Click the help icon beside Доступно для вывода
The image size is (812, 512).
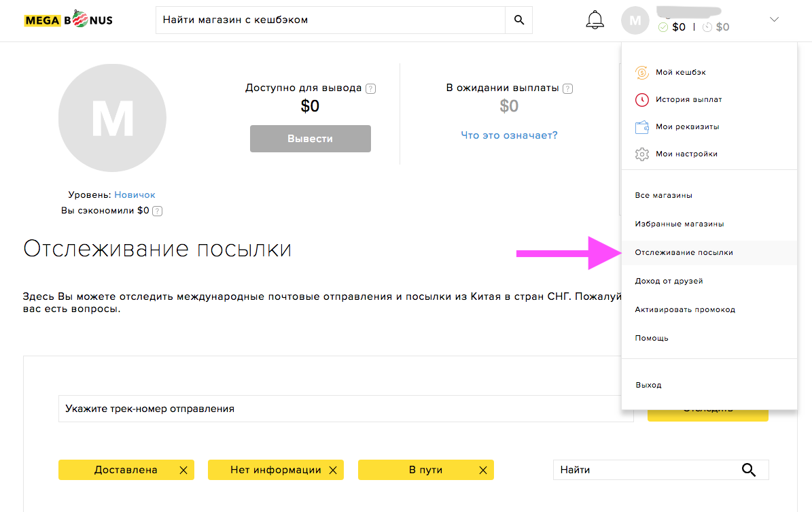coord(370,88)
